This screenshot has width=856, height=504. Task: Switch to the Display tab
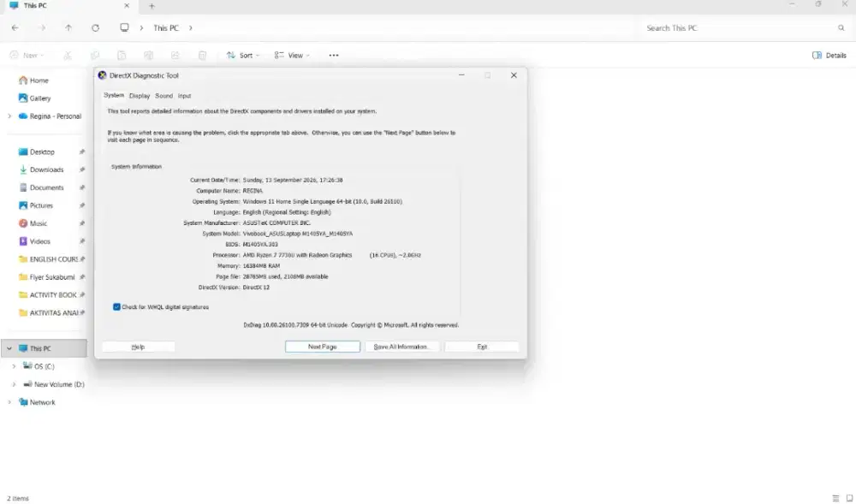pyautogui.click(x=140, y=96)
